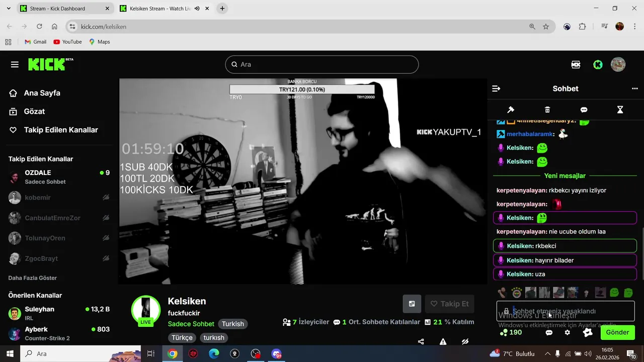Click ZgocBrayt's offline crossed-eye icon

[x=106, y=258]
